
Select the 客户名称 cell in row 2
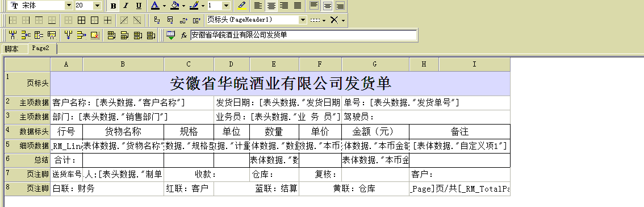pyautogui.click(x=132, y=103)
